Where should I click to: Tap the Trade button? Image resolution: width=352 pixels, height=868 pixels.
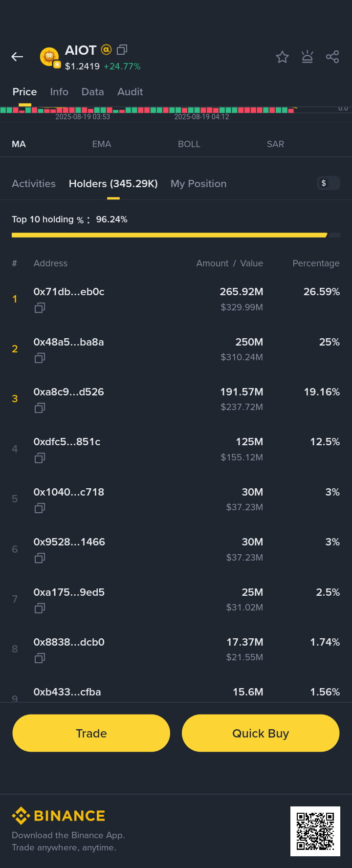(91, 733)
